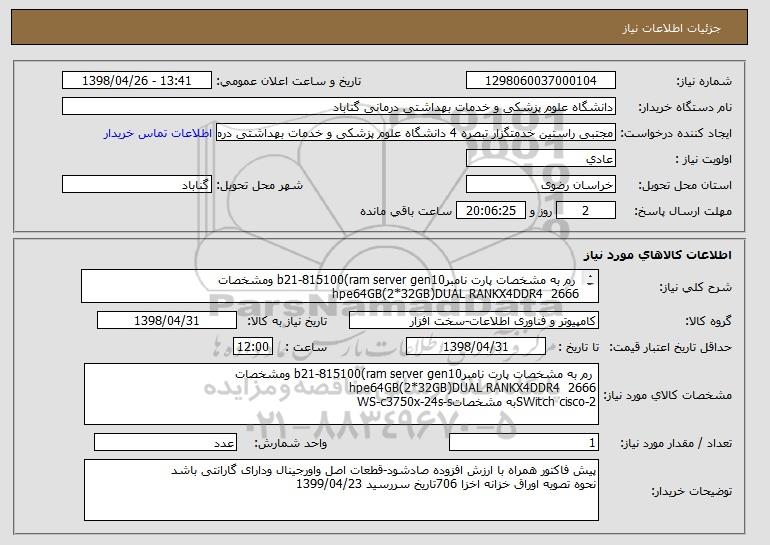Click the label شماره نیاز
The height and width of the screenshot is (545, 770).
704,82
